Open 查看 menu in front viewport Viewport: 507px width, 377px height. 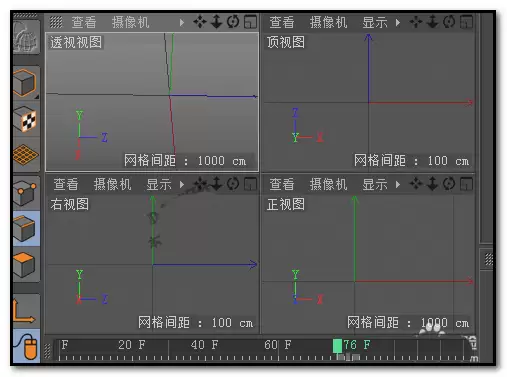tap(282, 184)
